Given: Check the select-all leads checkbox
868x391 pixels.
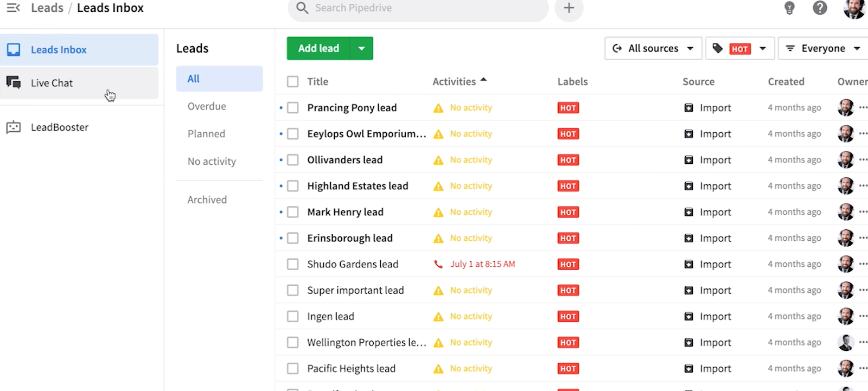Looking at the screenshot, I should tap(293, 82).
